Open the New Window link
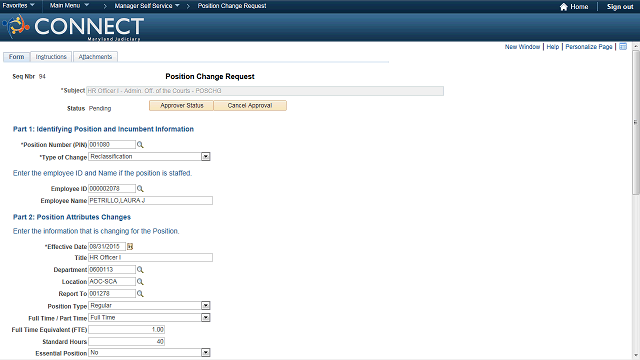This screenshot has height=360, width=640. (522, 47)
